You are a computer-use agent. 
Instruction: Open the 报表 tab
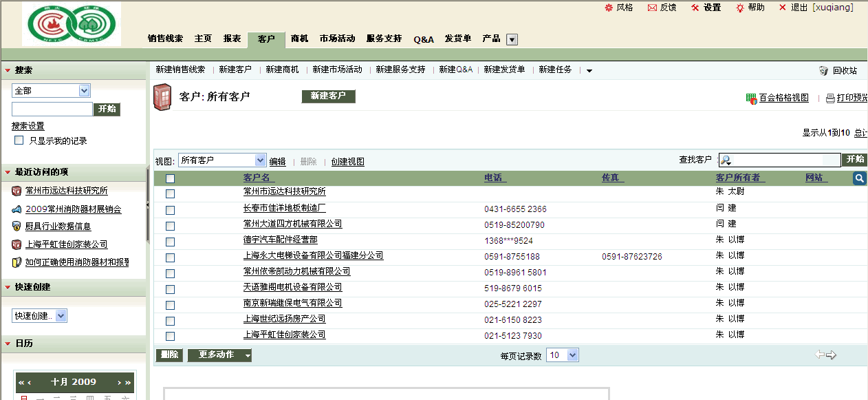pos(232,39)
